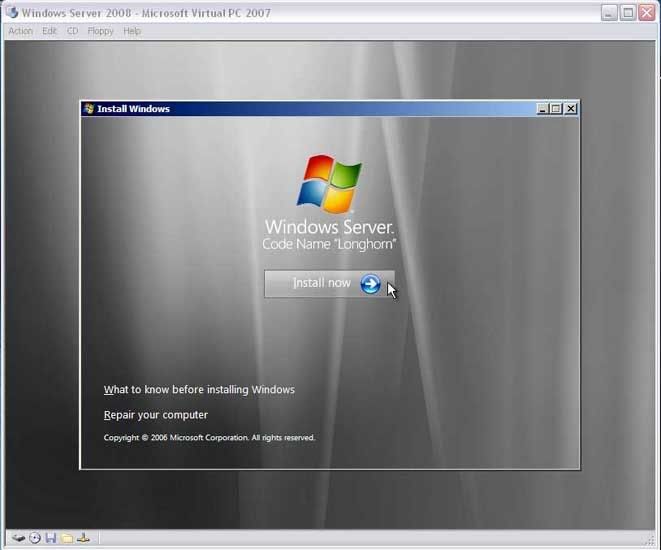Maximize the Install Windows dialog

(x=556, y=109)
